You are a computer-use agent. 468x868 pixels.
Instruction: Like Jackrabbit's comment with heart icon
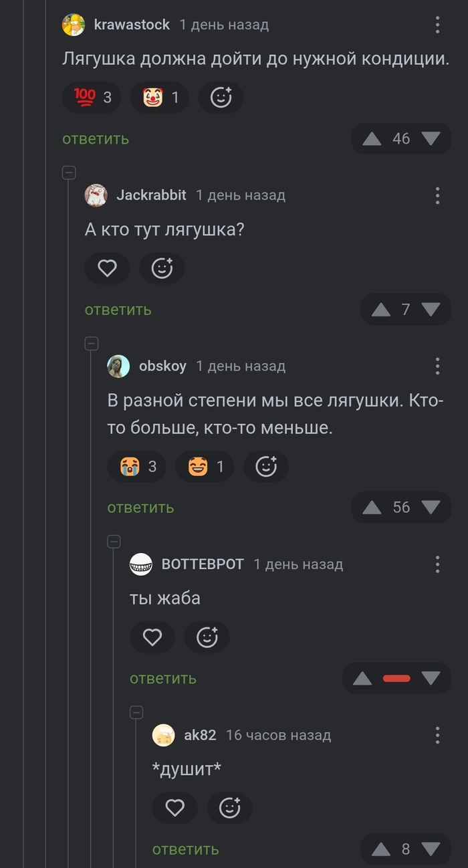(108, 268)
